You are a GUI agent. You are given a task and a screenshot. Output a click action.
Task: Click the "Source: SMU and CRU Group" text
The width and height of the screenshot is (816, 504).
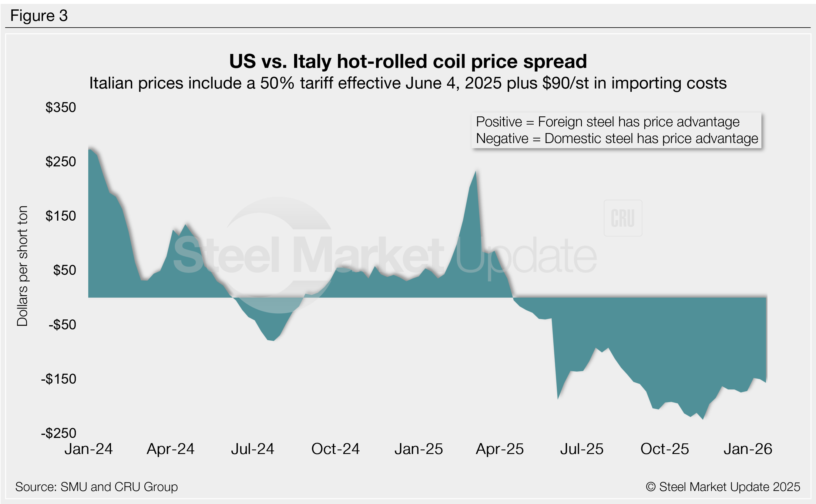[96, 487]
